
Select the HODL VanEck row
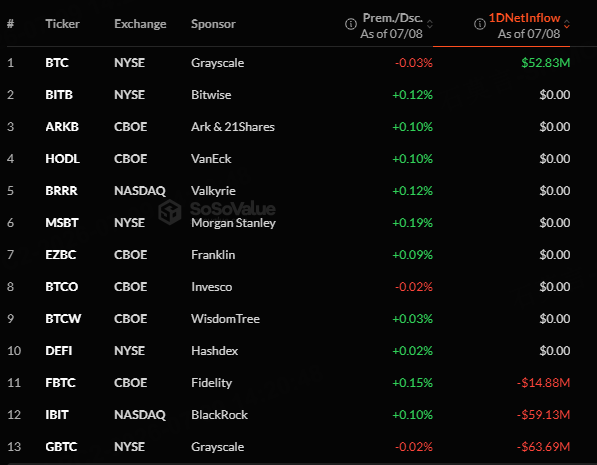289,159
